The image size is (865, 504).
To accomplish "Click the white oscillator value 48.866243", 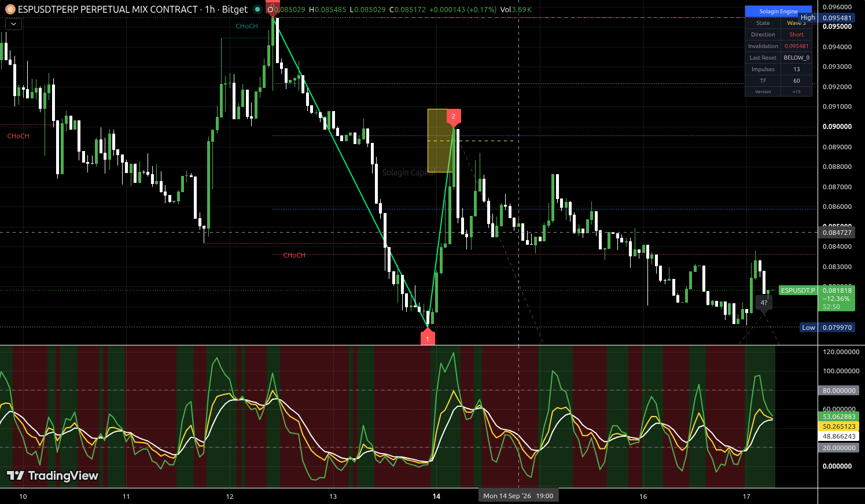I will [839, 436].
